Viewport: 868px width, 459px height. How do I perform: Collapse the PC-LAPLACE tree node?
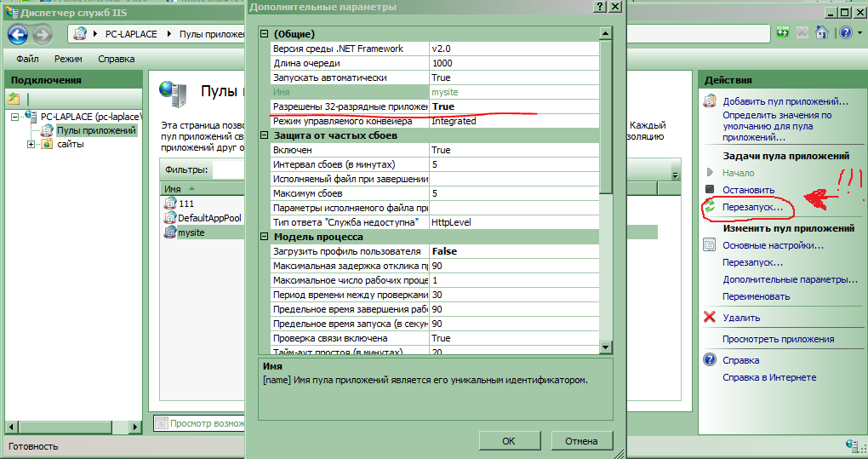pos(15,117)
